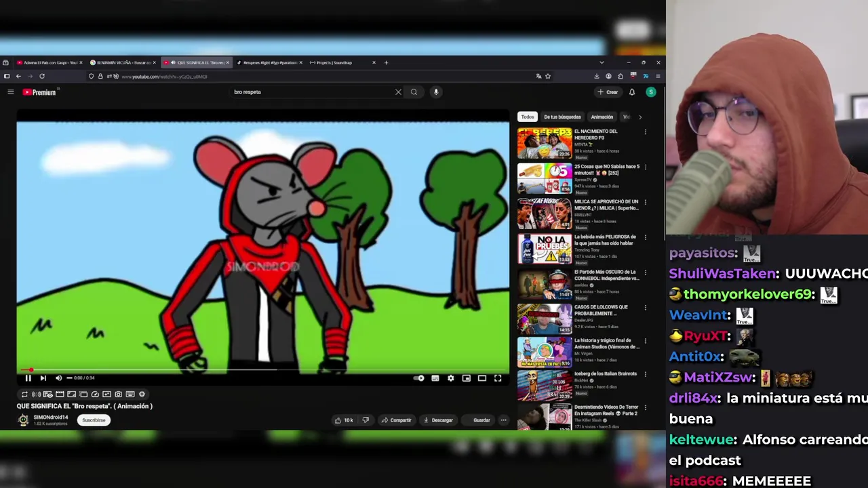This screenshot has width=868, height=488.
Task: Pause the video with the player button
Action: click(x=28, y=378)
